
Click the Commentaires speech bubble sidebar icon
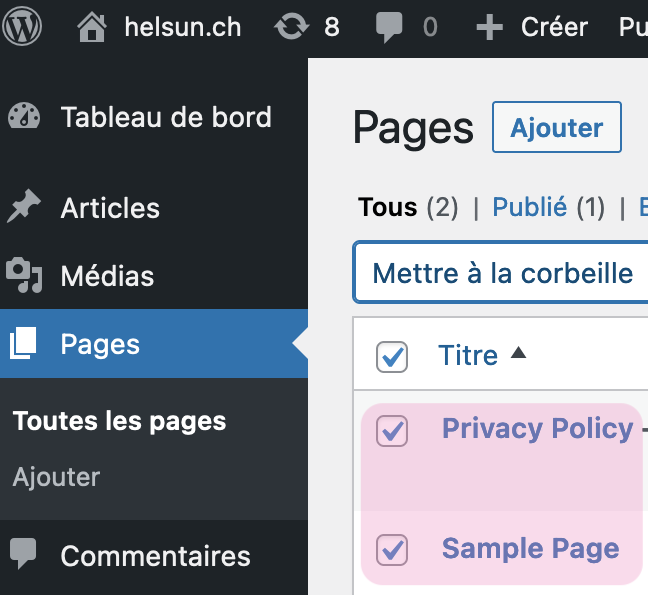pos(24,555)
